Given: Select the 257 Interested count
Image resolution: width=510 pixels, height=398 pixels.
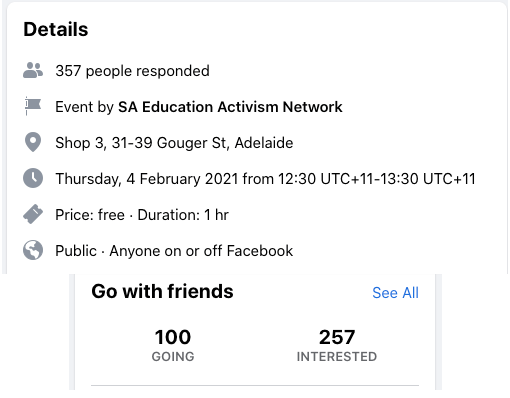Looking at the screenshot, I should coord(337,337).
